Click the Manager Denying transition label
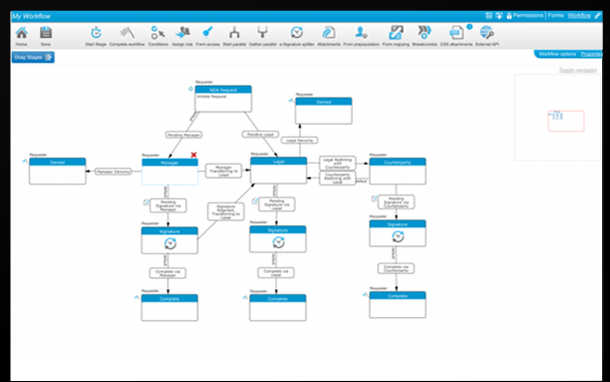 pos(113,172)
